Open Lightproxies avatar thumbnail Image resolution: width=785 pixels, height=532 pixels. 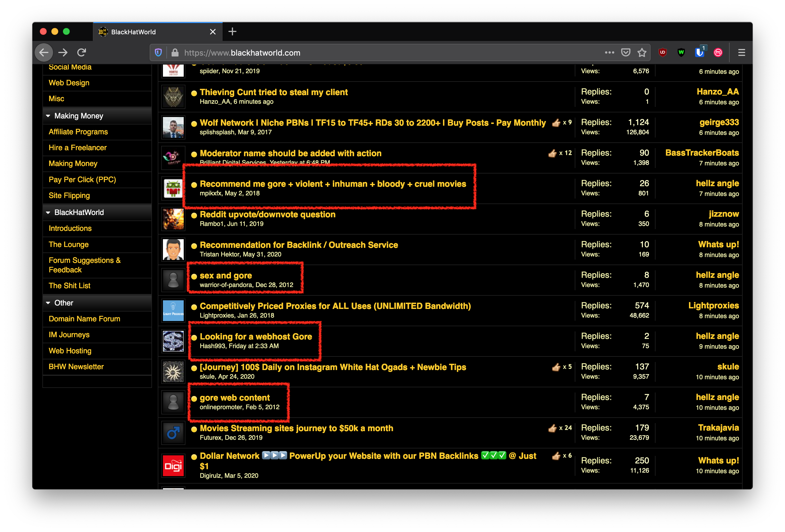pyautogui.click(x=173, y=311)
